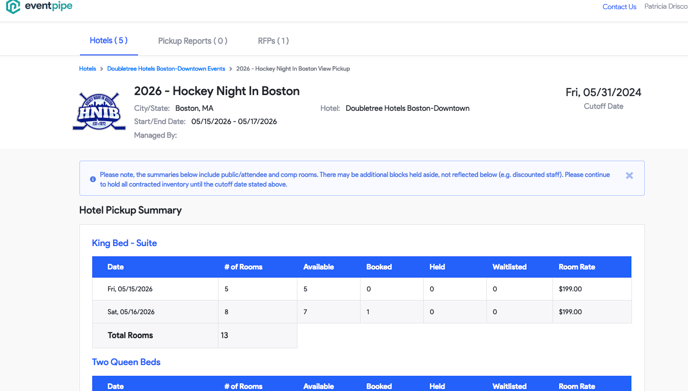This screenshot has height=391, width=688.
Task: Click the info circle icon in notice
Action: point(93,179)
